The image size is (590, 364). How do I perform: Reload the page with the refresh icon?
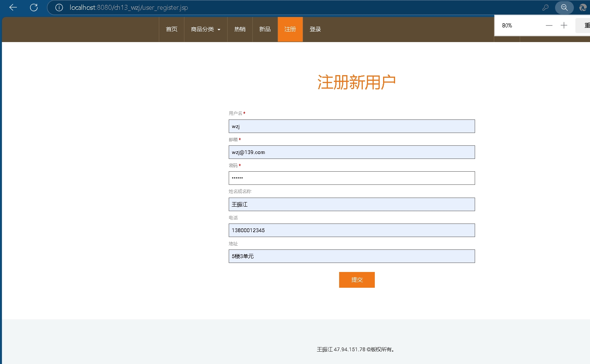point(34,8)
